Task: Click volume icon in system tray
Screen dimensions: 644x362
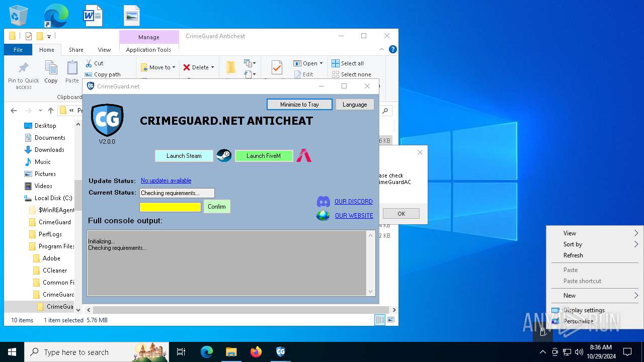Action: point(579,352)
